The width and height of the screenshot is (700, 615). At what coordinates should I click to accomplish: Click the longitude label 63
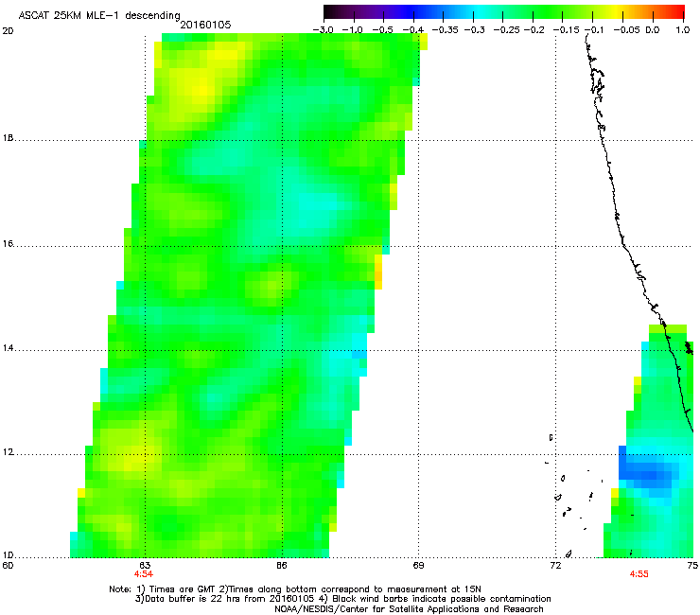coord(145,566)
